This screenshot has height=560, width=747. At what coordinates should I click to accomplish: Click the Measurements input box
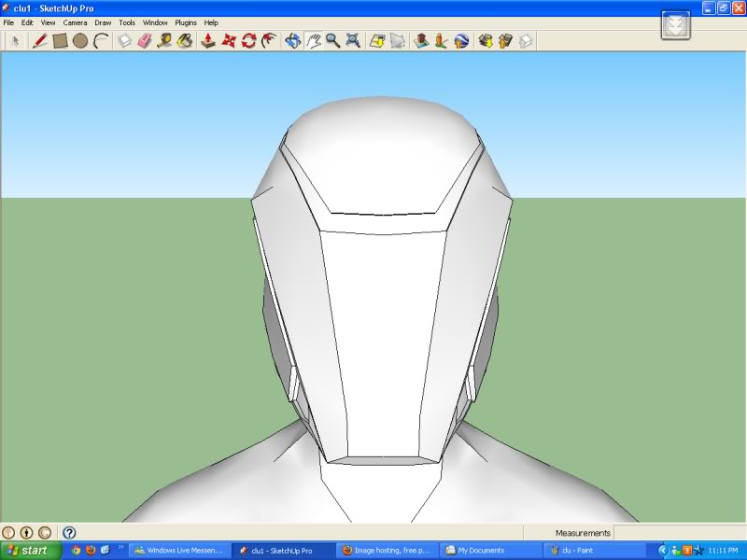(x=679, y=533)
